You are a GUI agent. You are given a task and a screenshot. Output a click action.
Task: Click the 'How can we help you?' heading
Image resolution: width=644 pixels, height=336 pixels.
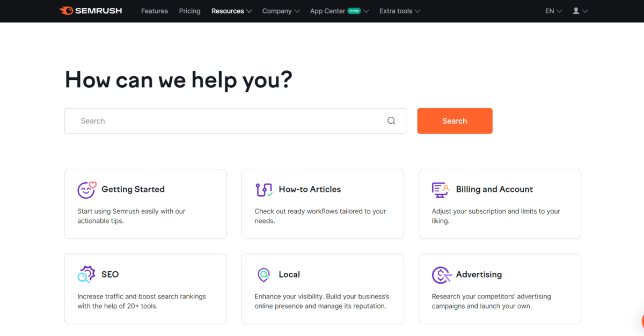179,79
